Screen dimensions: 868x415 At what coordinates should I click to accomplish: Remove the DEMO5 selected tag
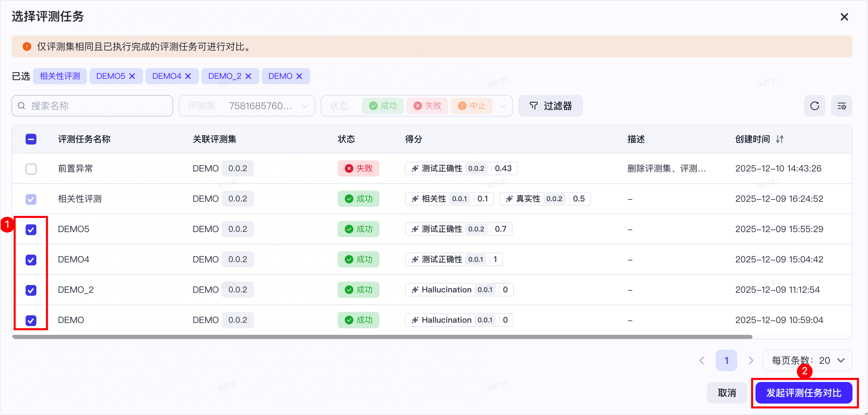[x=132, y=76]
